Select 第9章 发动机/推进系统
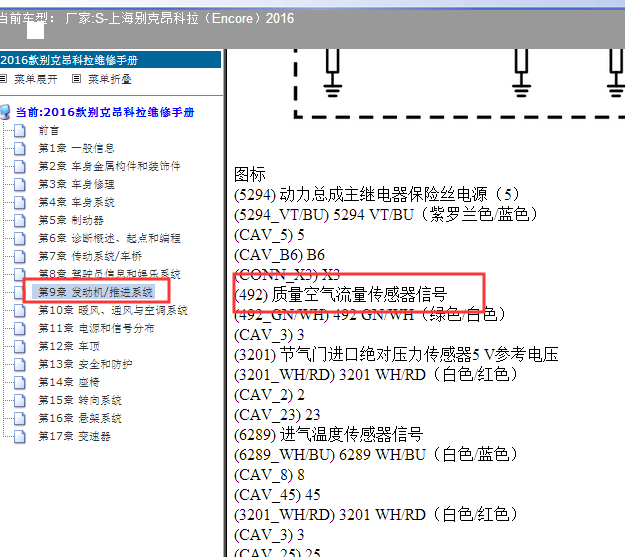This screenshot has width=625, height=557. tap(96, 292)
